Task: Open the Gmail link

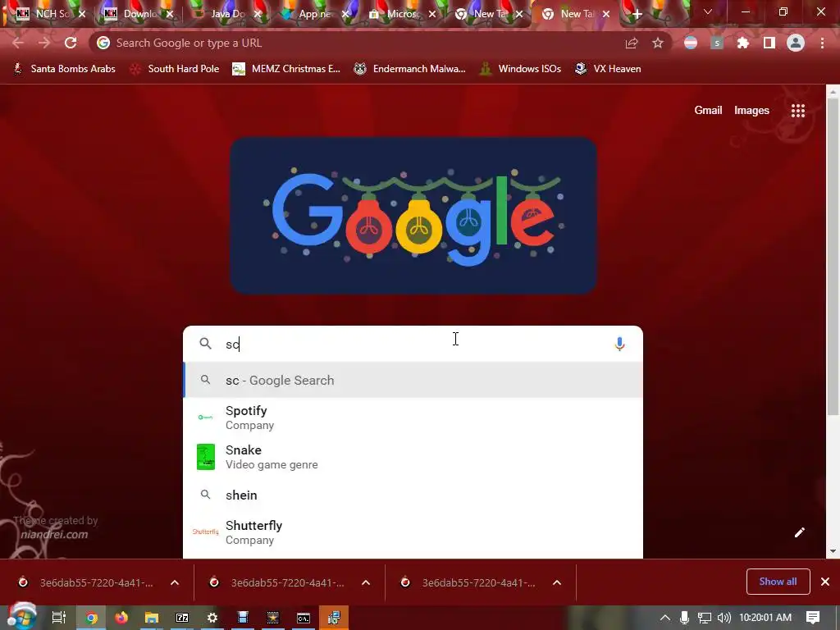Action: 708,111
